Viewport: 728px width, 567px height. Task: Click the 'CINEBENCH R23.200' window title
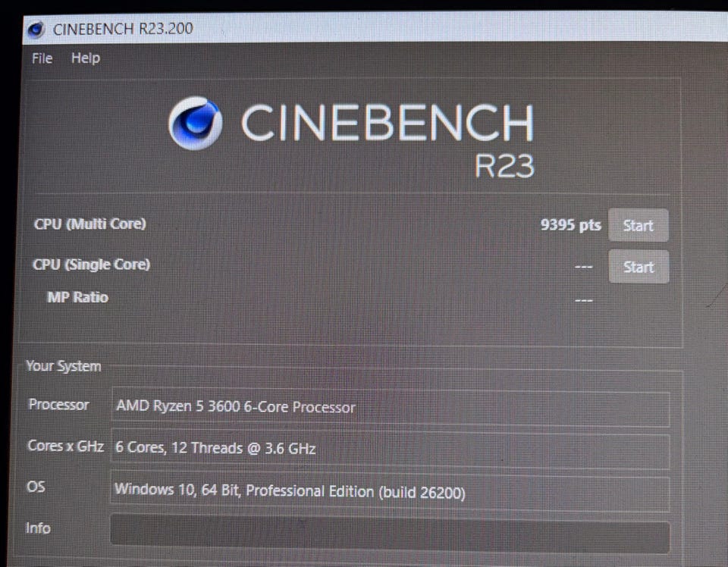pyautogui.click(x=123, y=30)
